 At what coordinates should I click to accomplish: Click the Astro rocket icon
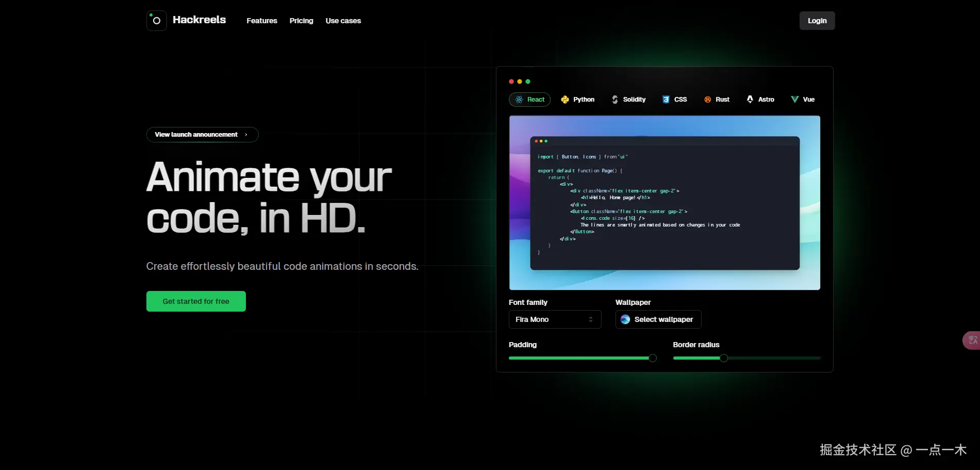(750, 100)
